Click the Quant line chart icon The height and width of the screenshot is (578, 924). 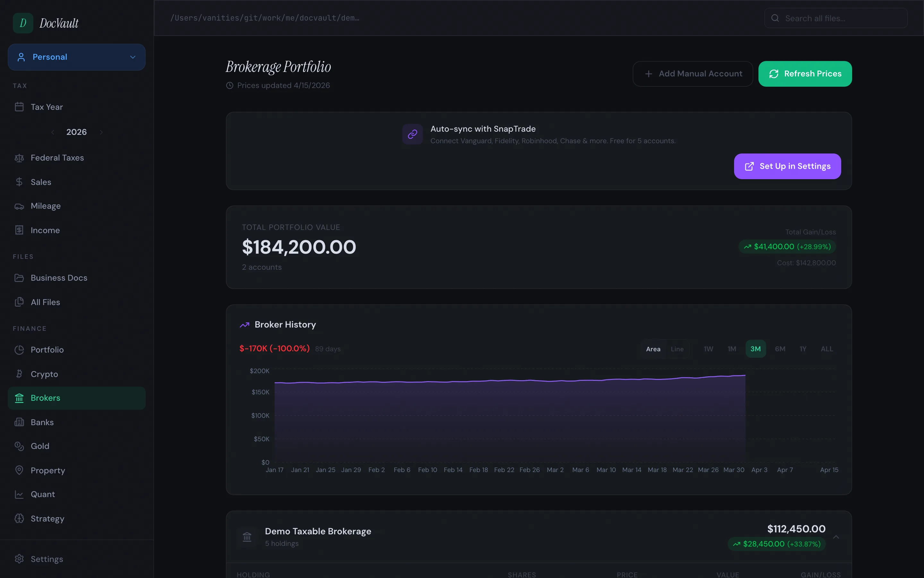click(19, 494)
